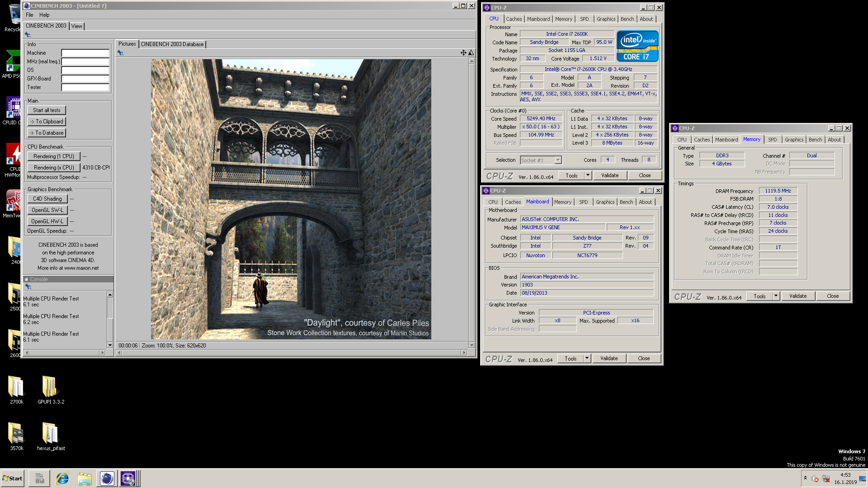868x488 pixels.
Task: Click console horizontal scrollbar right arrow
Action: 102,352
